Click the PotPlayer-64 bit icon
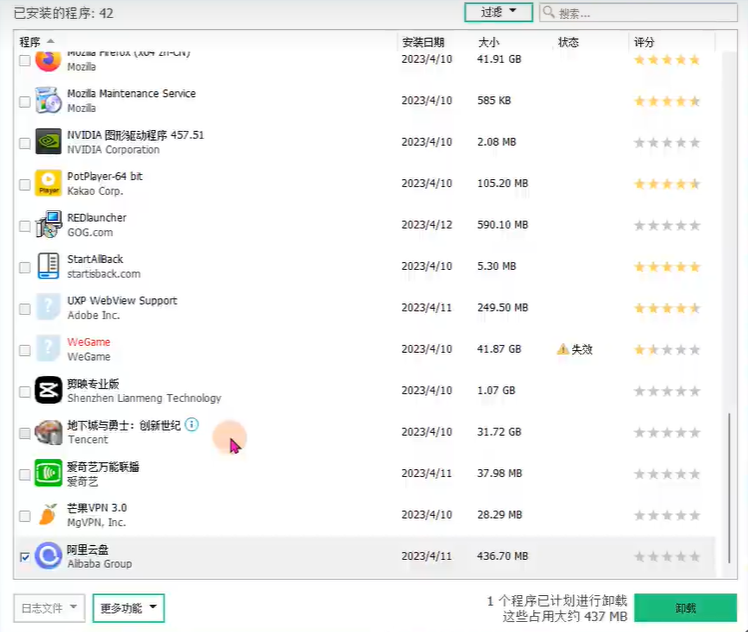Screen dimensions: 748x632 [48, 183]
